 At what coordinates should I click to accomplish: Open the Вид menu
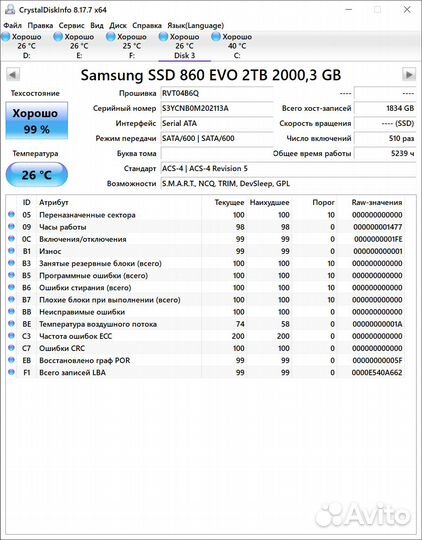pyautogui.click(x=97, y=25)
